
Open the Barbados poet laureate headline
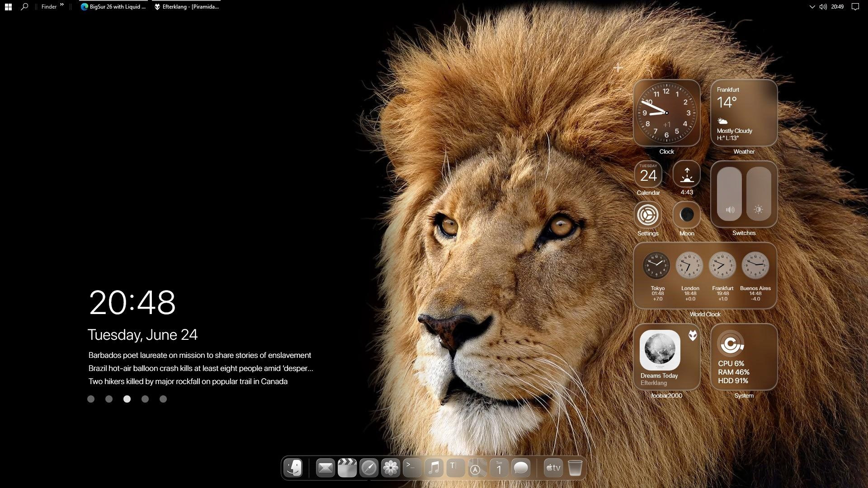(x=200, y=355)
